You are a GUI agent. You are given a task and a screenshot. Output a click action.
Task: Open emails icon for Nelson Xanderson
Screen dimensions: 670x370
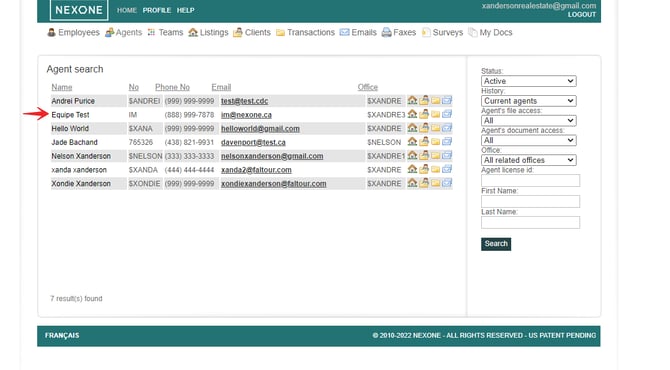pyautogui.click(x=447, y=156)
